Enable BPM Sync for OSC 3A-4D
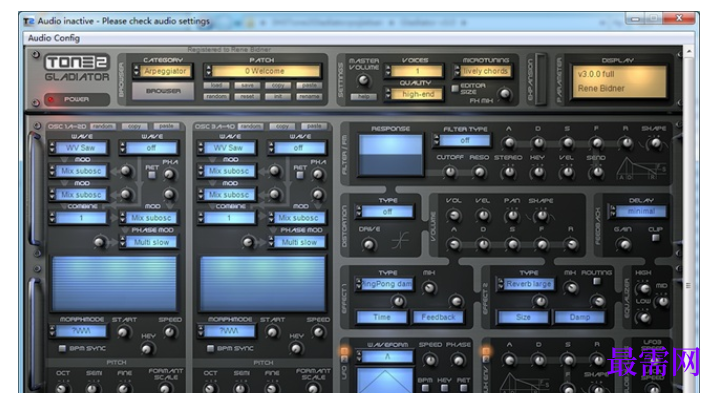This screenshot has width=719, height=393. click(x=210, y=349)
